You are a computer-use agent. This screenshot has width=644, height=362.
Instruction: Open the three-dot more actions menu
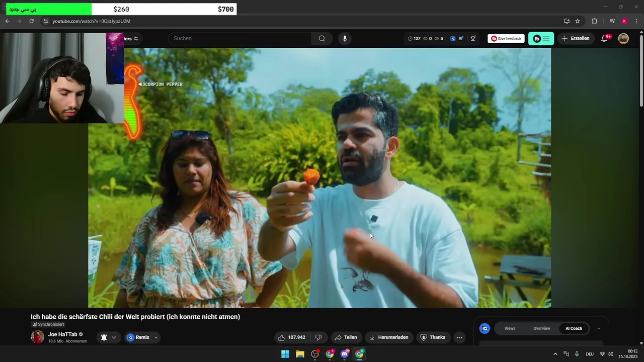459,337
